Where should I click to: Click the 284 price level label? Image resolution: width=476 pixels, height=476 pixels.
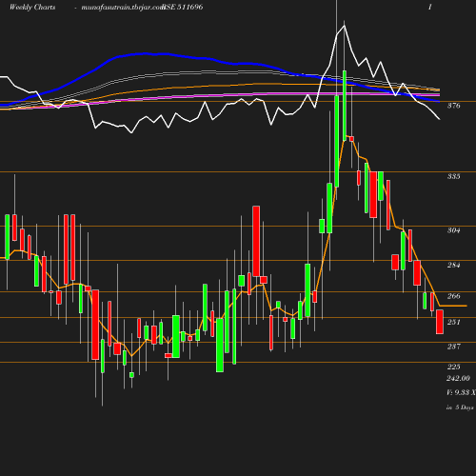(x=453, y=265)
